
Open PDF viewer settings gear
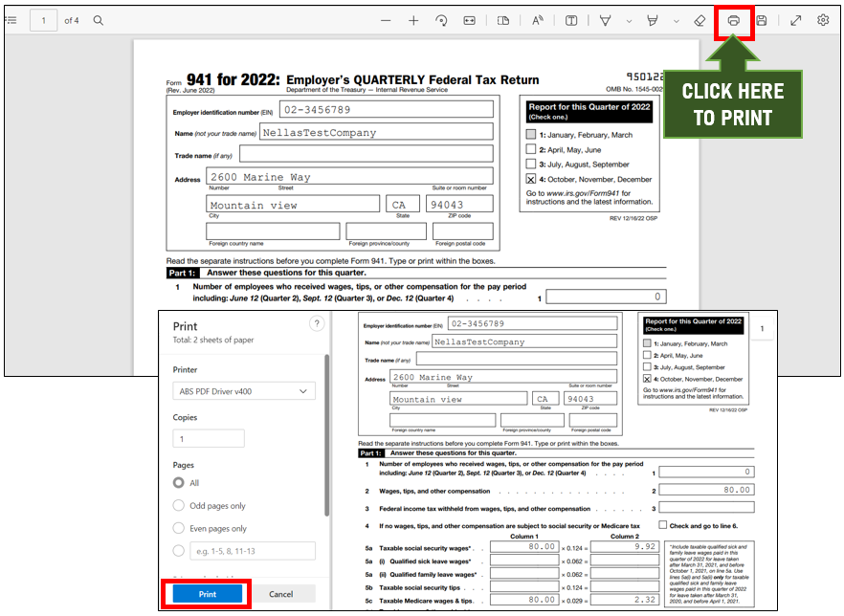coord(823,20)
